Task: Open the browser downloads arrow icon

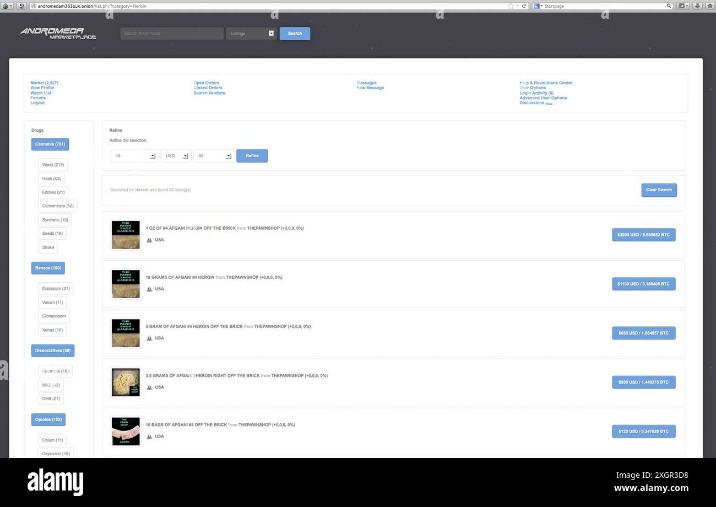Action: (x=697, y=6)
